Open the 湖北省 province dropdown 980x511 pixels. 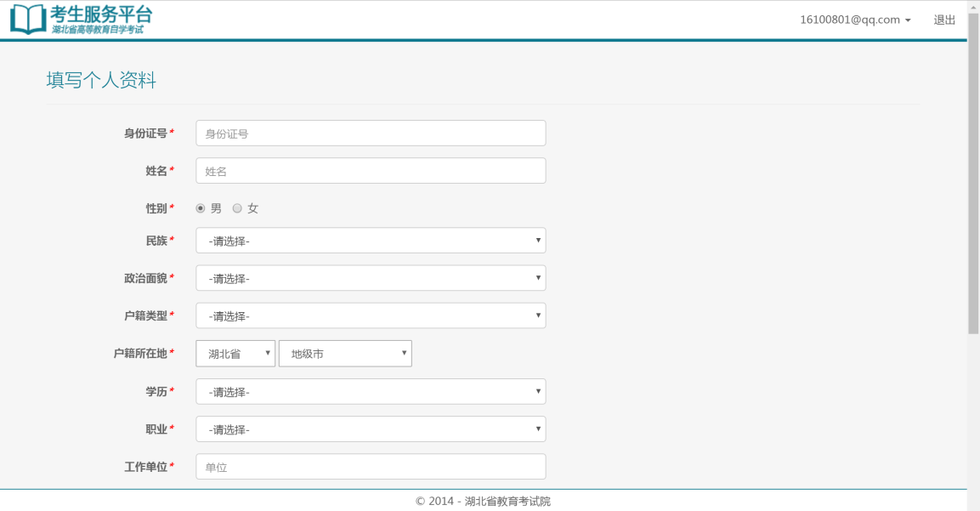(235, 354)
